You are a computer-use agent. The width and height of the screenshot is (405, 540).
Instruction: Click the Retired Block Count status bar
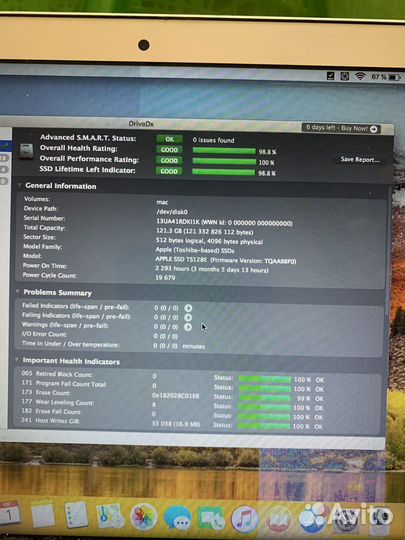coord(265,379)
